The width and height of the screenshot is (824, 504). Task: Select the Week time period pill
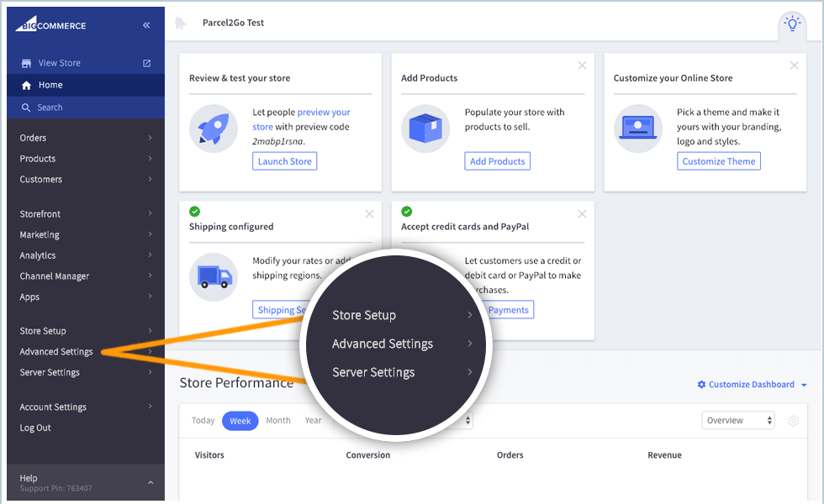240,420
